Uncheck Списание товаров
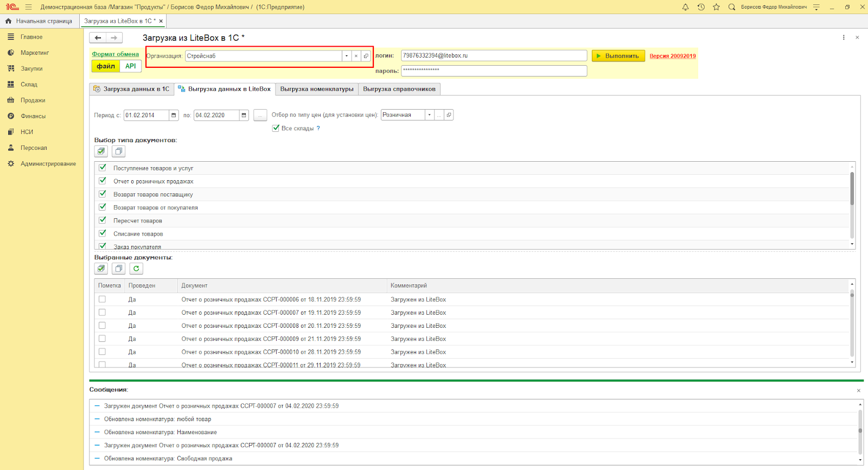This screenshot has width=868, height=470. pyautogui.click(x=102, y=233)
